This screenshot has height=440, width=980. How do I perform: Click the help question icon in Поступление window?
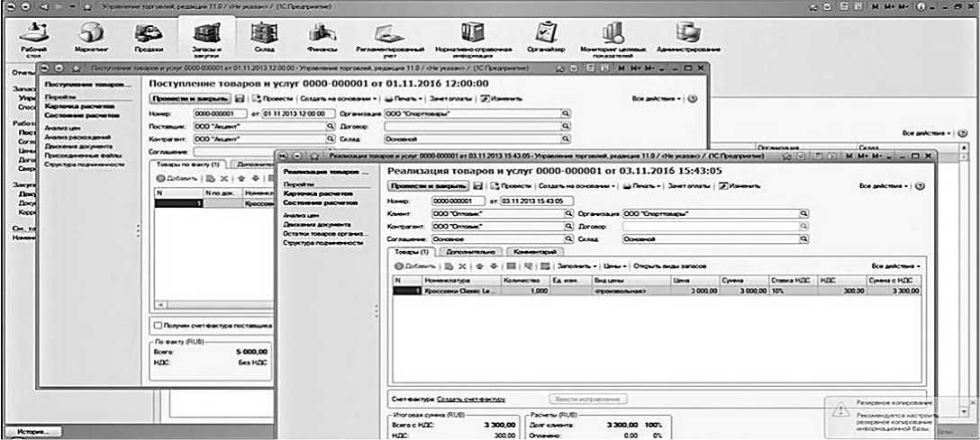pos(692,99)
